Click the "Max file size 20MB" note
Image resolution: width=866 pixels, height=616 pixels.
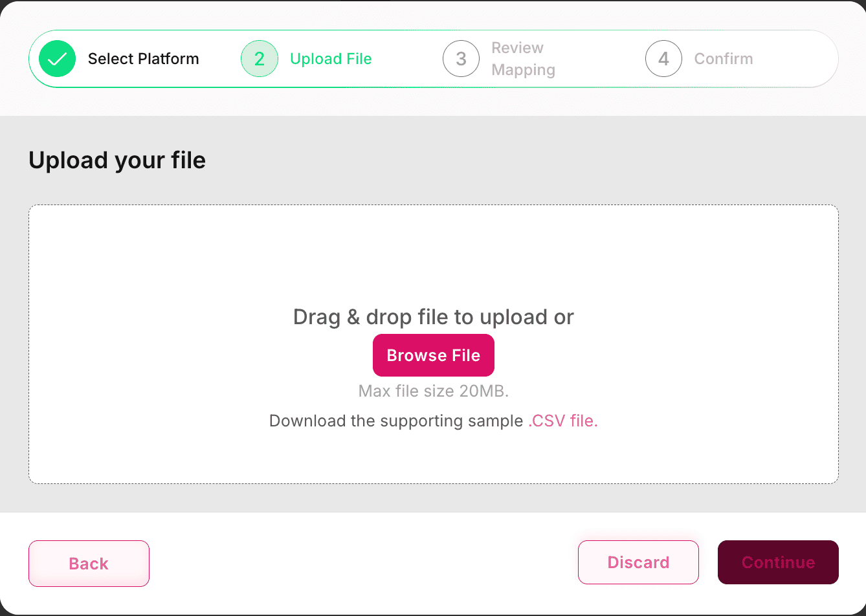tap(433, 391)
